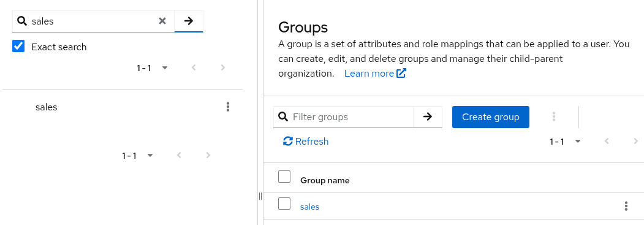Image resolution: width=644 pixels, height=225 pixels.
Task: Click the panel splitter handle
Action: tap(260, 196)
